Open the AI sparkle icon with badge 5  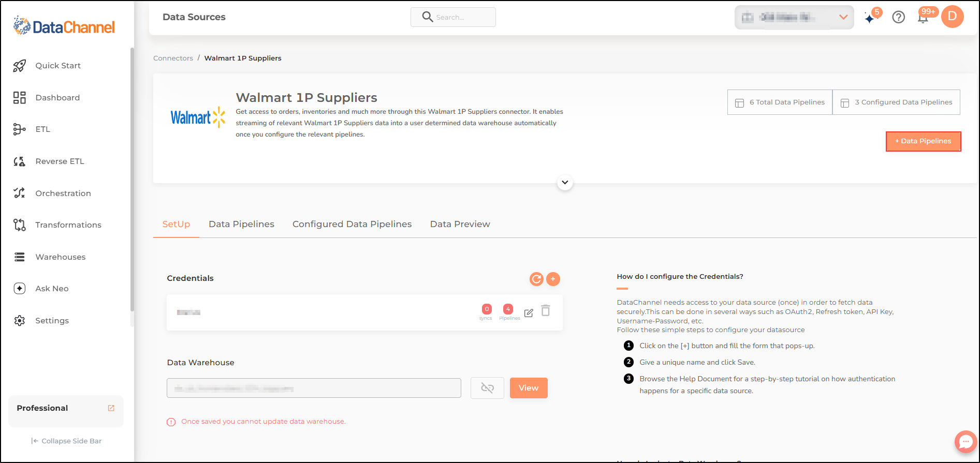click(x=870, y=18)
